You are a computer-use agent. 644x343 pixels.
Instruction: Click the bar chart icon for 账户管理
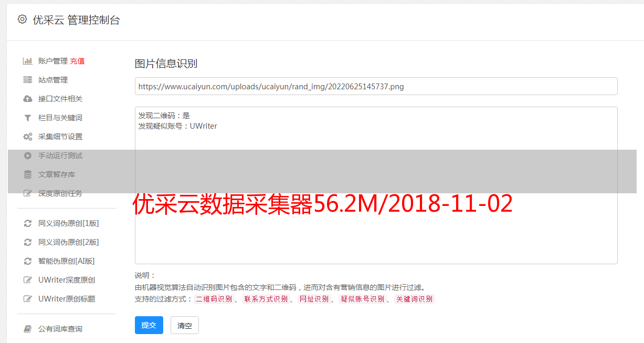point(28,61)
